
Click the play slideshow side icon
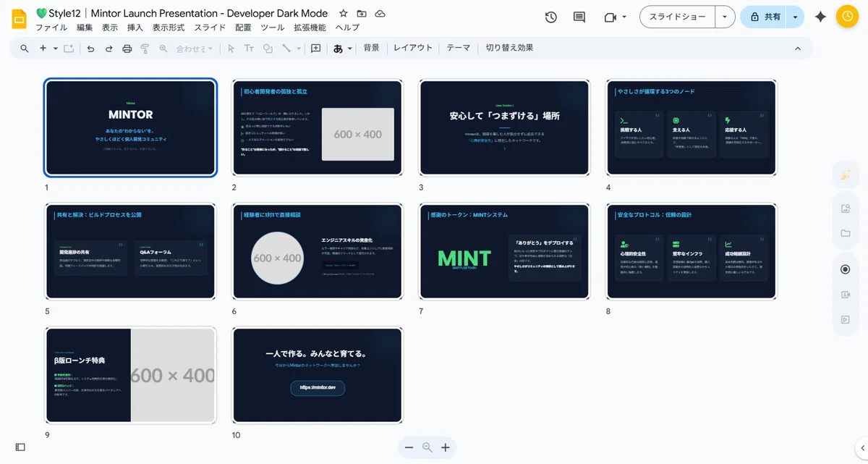(x=845, y=319)
